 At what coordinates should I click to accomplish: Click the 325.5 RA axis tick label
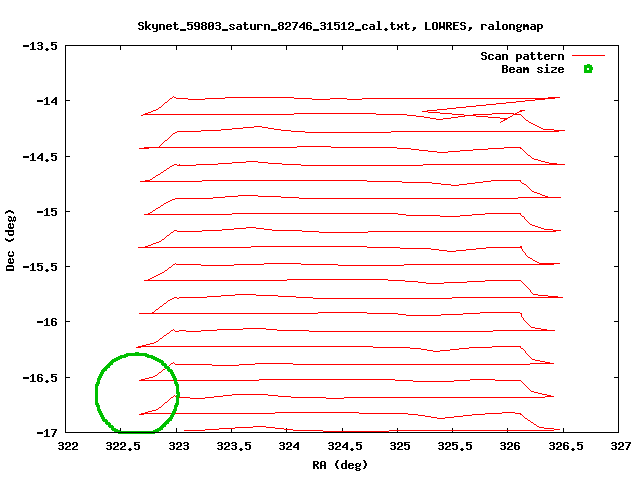pos(455,446)
